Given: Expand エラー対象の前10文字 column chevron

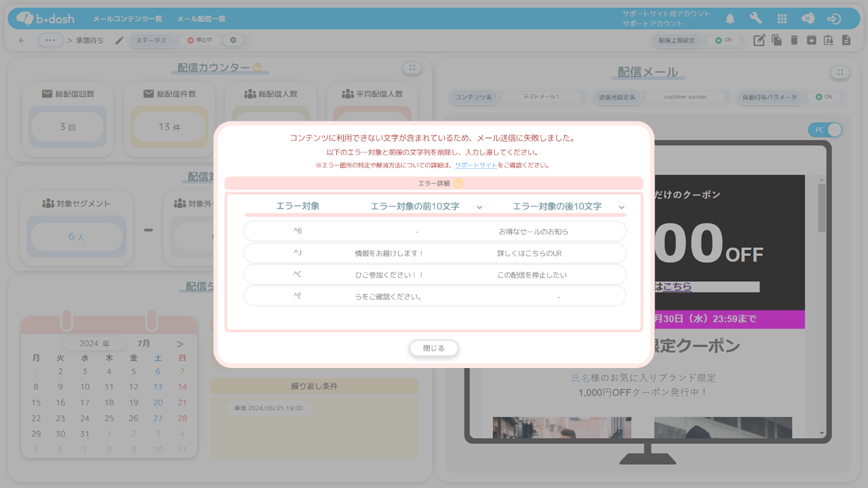Looking at the screenshot, I should [x=479, y=207].
